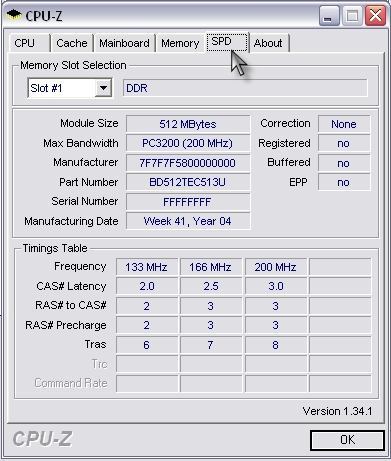Screen dimensions: 391x461
Task: Click the Correction value None
Action: [344, 124]
